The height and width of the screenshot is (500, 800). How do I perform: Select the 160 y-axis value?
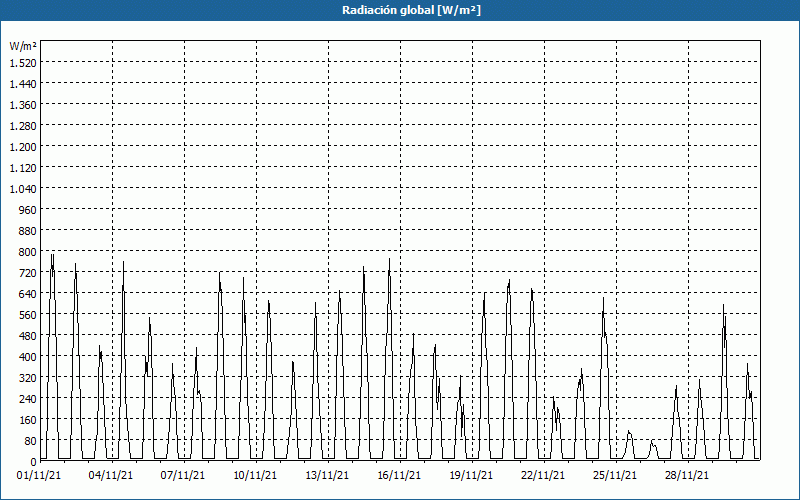pyautogui.click(x=28, y=419)
